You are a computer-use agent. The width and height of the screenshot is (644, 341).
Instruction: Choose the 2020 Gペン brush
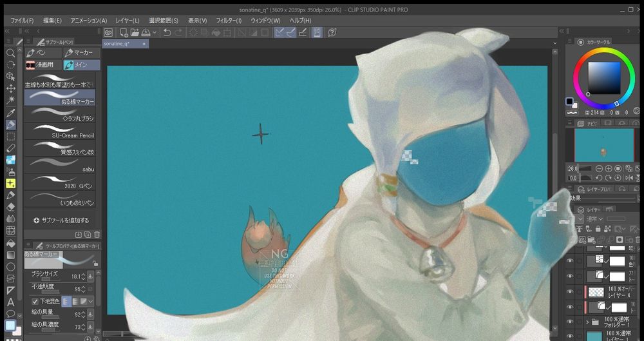click(60, 182)
